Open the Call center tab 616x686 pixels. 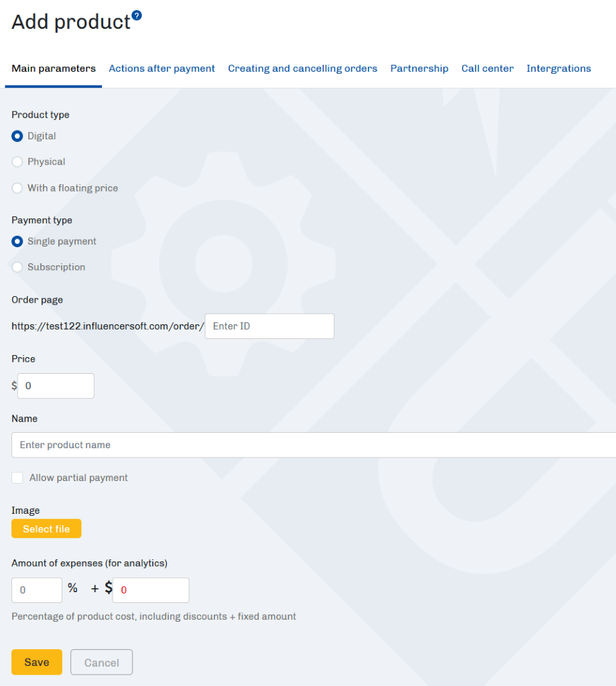click(487, 68)
